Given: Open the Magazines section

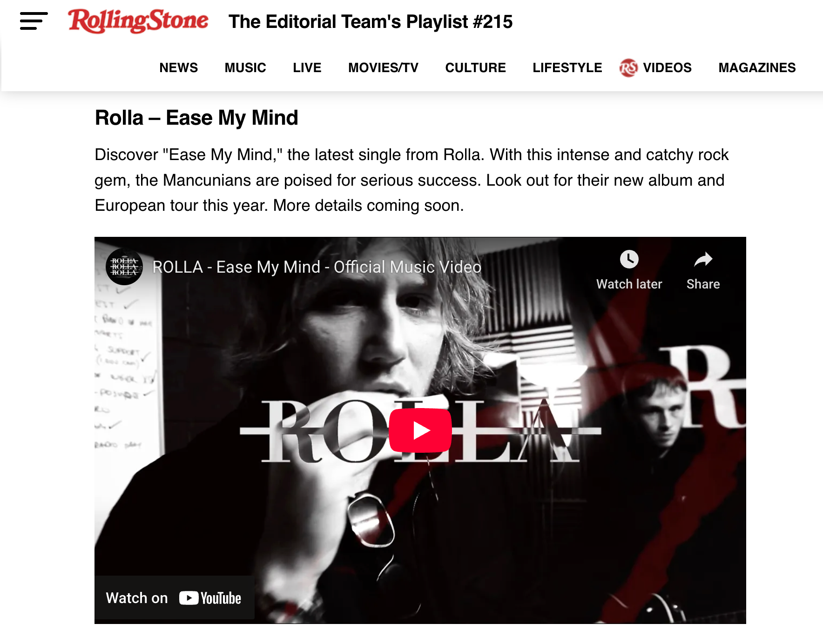Looking at the screenshot, I should [757, 68].
